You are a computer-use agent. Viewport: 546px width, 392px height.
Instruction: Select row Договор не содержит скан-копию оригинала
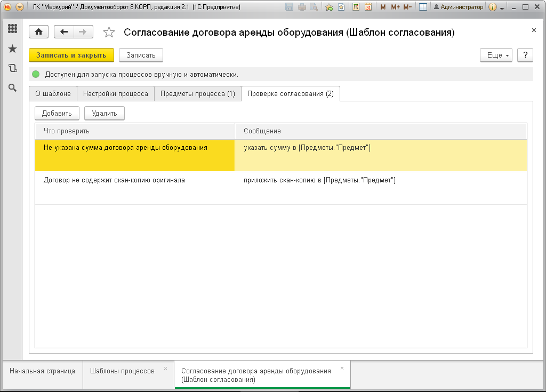click(135, 188)
